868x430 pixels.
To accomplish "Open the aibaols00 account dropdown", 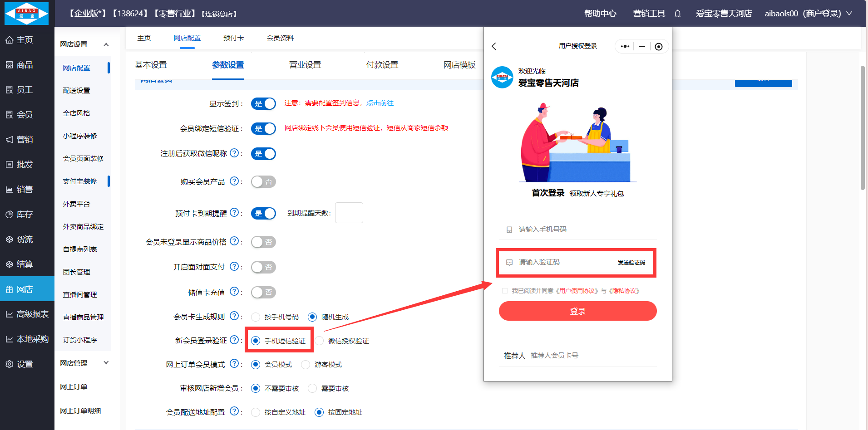I will tap(808, 14).
